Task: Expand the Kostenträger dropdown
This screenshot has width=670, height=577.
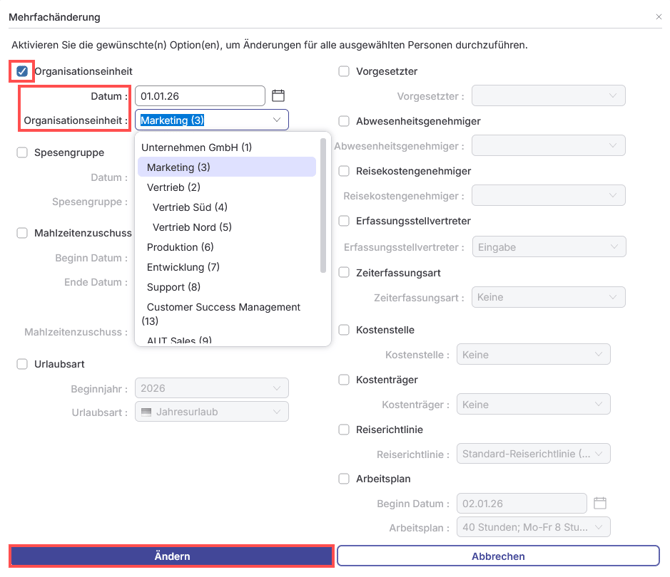Action: (x=532, y=405)
